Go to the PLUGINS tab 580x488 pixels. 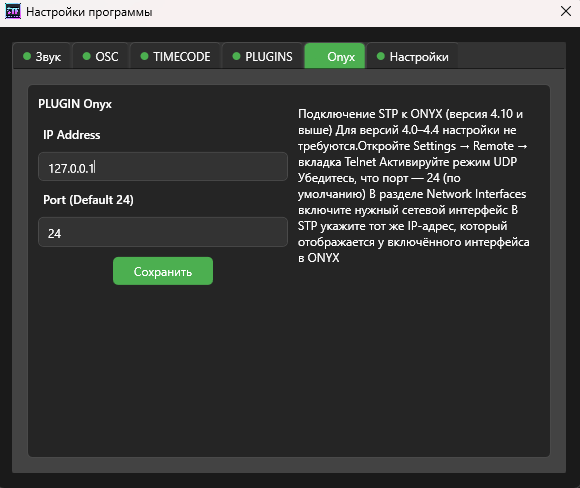[262, 56]
